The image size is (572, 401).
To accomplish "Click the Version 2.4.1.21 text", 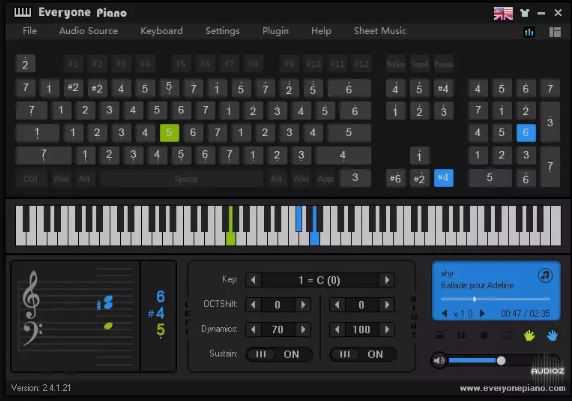I will coord(41,388).
